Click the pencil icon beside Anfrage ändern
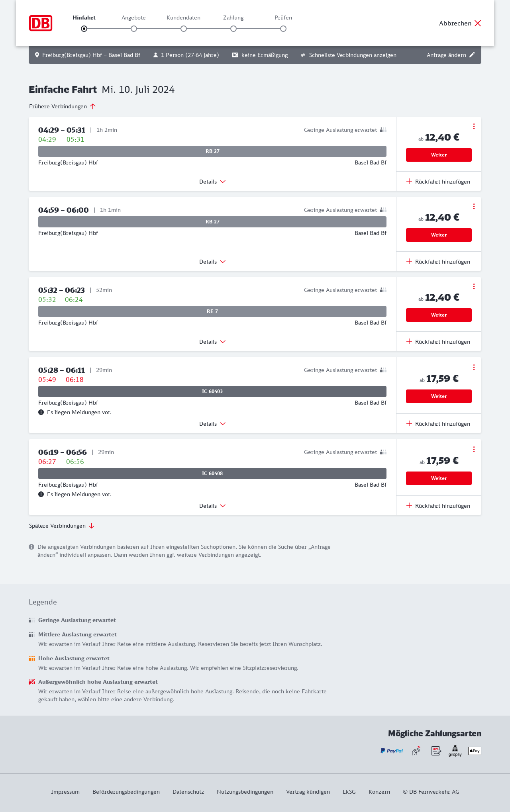The image size is (510, 812). pyautogui.click(x=472, y=55)
